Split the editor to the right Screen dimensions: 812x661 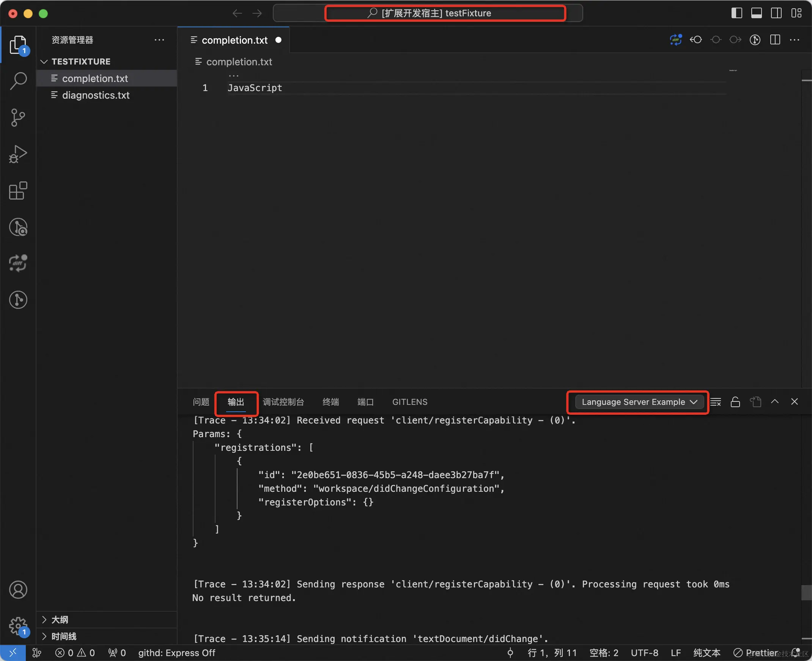[x=775, y=39]
